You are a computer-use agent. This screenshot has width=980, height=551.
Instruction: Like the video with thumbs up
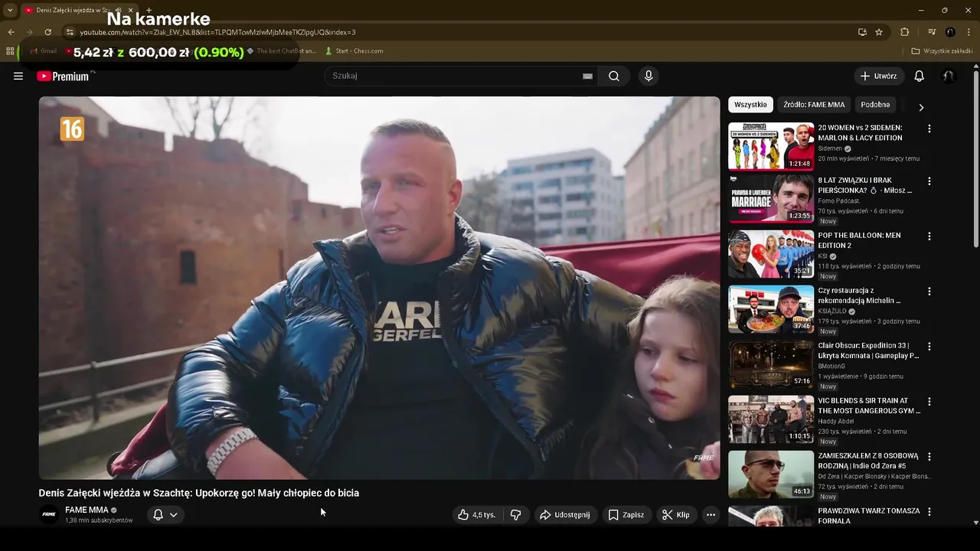[476, 515]
